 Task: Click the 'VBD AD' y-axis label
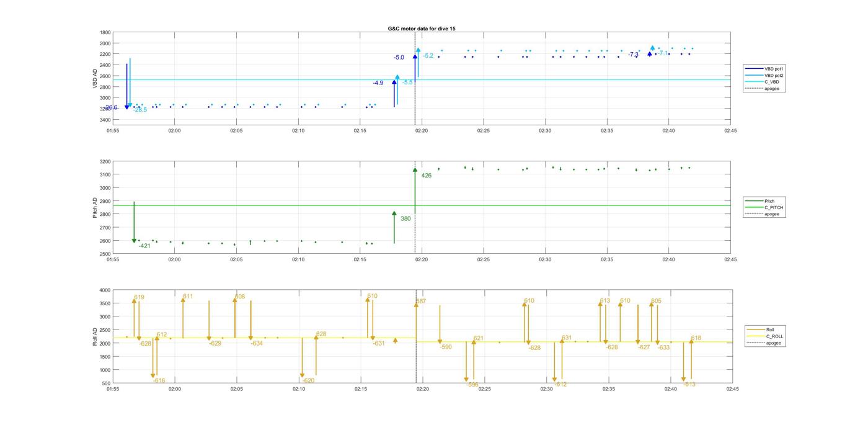point(95,78)
